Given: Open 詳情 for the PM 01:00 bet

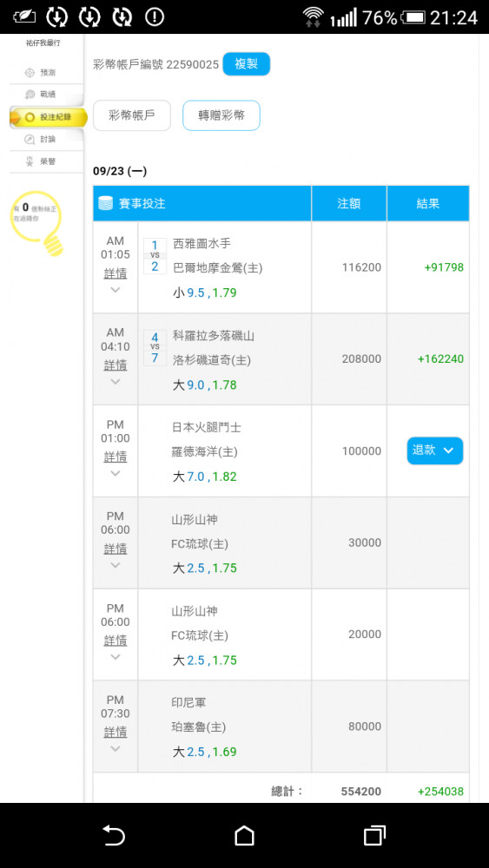Looking at the screenshot, I should click(x=116, y=457).
